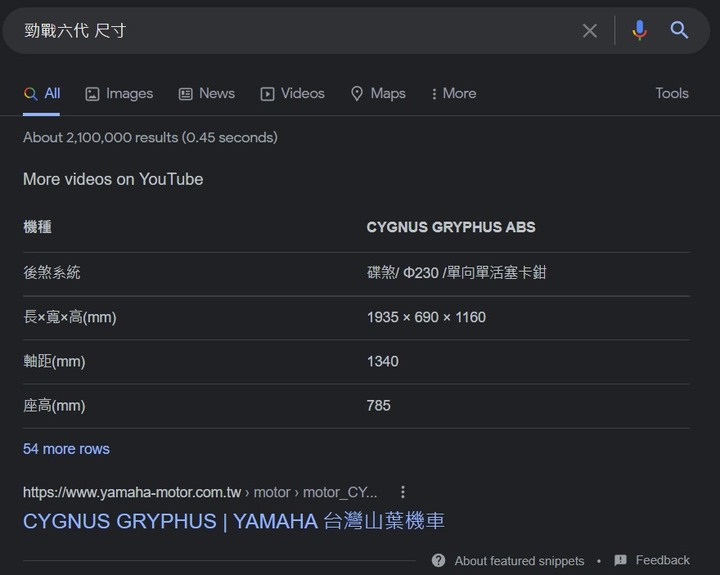Switch to the Images tab

[119, 94]
